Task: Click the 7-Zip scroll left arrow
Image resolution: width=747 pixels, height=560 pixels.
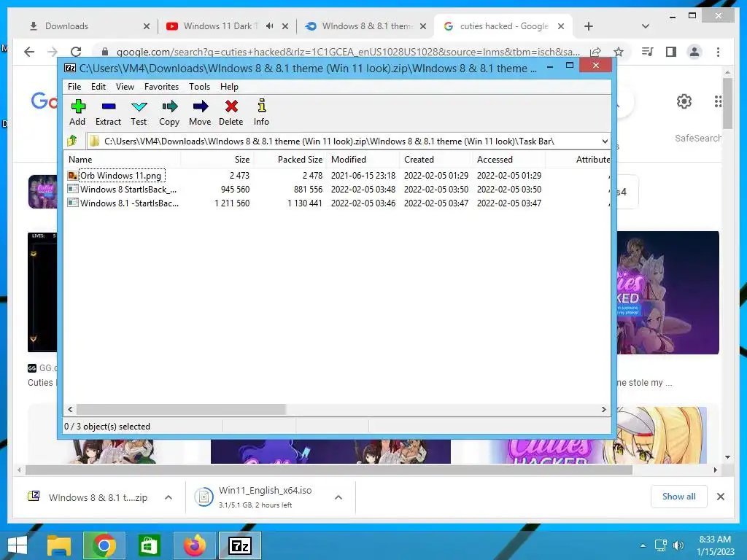Action: [70, 410]
